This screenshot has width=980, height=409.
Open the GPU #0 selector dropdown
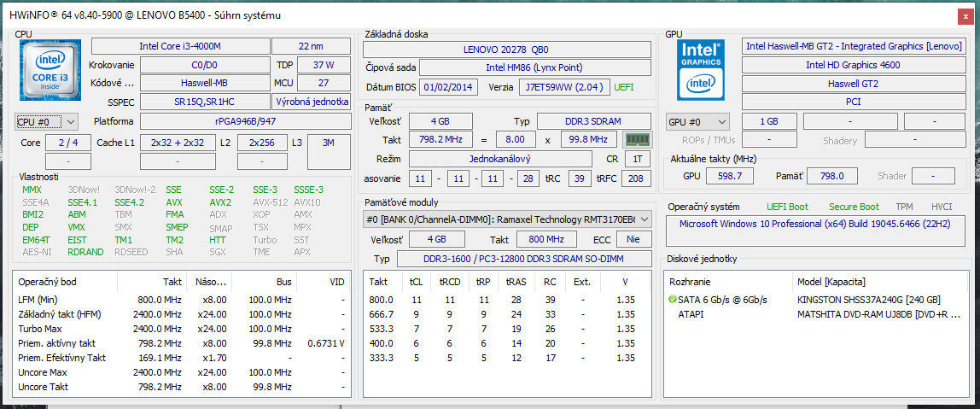pyautogui.click(x=697, y=122)
